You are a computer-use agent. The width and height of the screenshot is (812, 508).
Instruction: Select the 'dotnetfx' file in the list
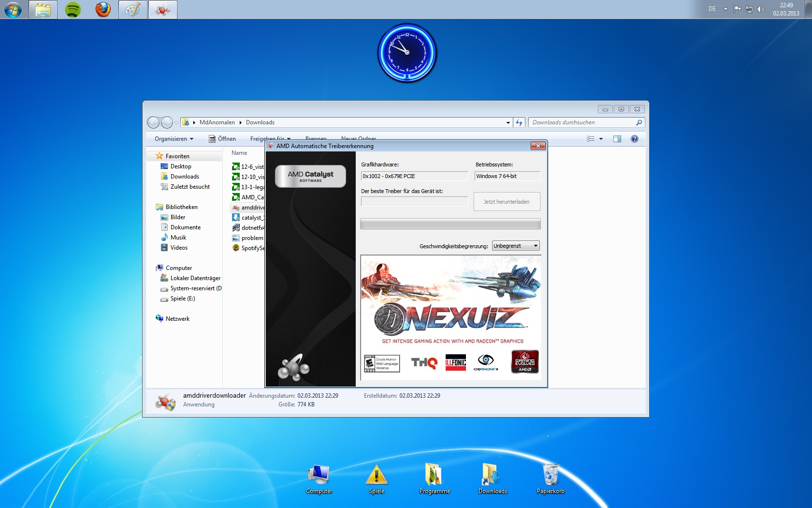pos(248,228)
